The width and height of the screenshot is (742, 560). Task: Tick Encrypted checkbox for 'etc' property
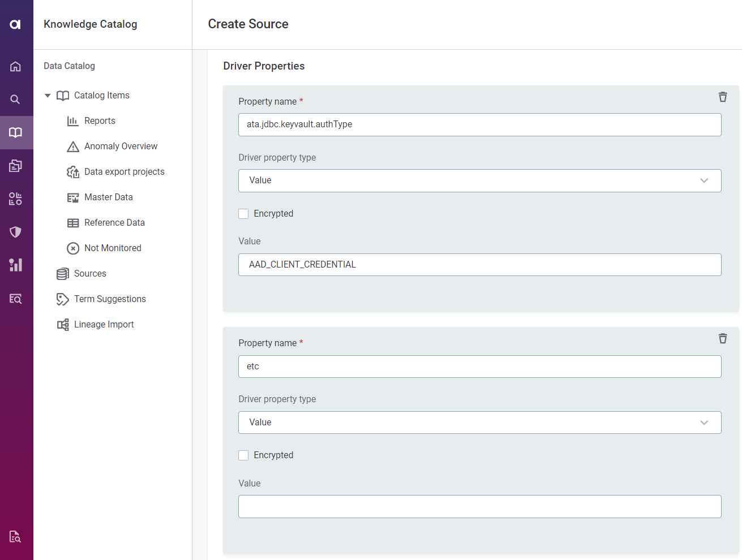[x=243, y=455]
